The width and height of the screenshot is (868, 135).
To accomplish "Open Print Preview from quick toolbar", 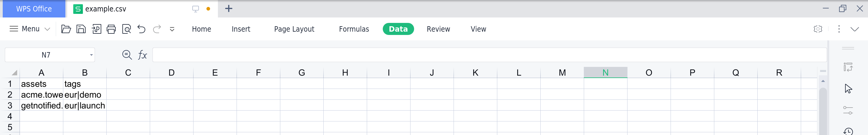I will 126,29.
